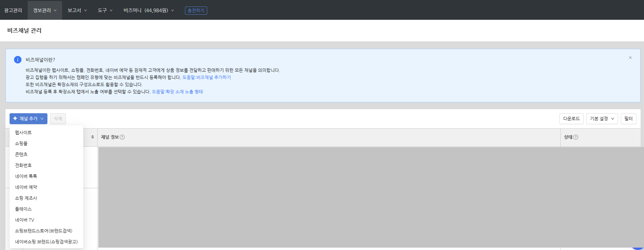Click the help icon next to 상태
This screenshot has height=250, width=644.
point(576,137)
